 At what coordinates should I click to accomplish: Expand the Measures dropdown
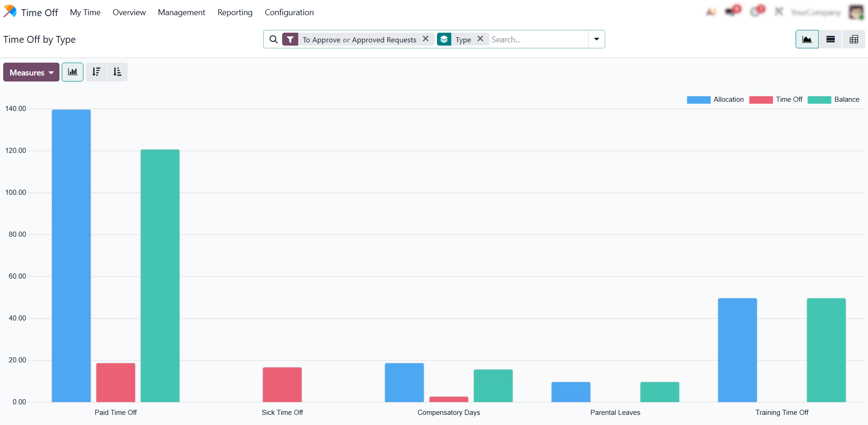point(31,72)
